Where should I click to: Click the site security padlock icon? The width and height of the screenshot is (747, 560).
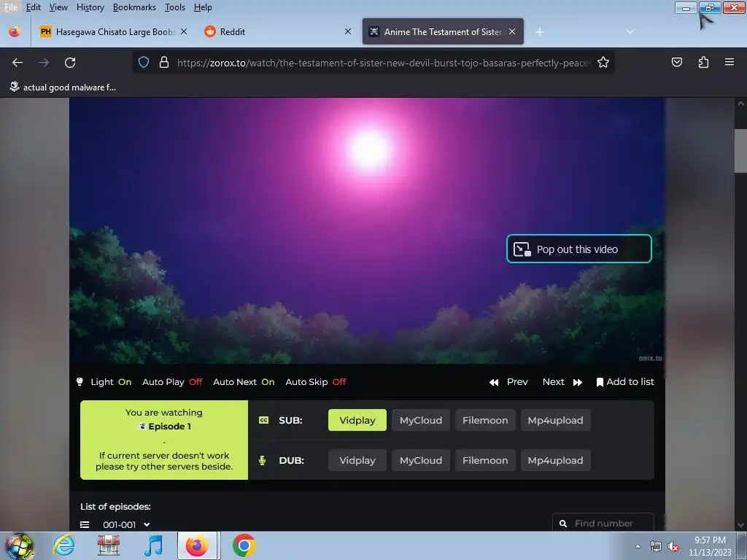164,63
